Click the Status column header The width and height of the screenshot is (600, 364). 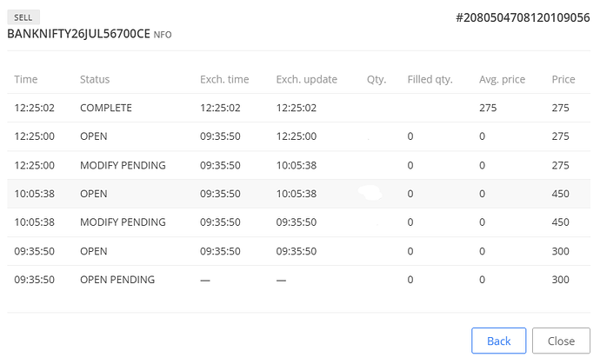[x=95, y=79]
